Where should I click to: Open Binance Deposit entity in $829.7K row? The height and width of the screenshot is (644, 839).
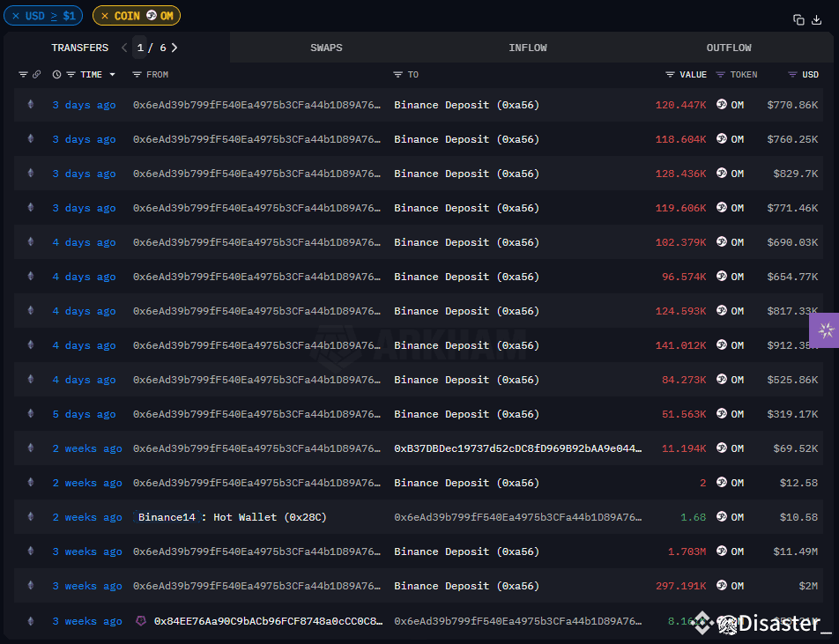coord(466,174)
